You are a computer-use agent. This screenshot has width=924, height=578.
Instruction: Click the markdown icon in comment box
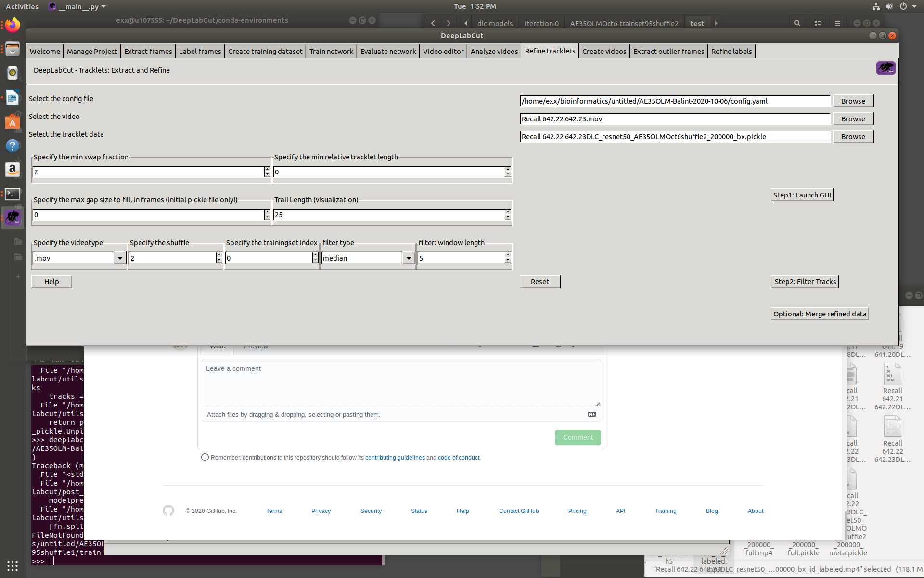[592, 414]
